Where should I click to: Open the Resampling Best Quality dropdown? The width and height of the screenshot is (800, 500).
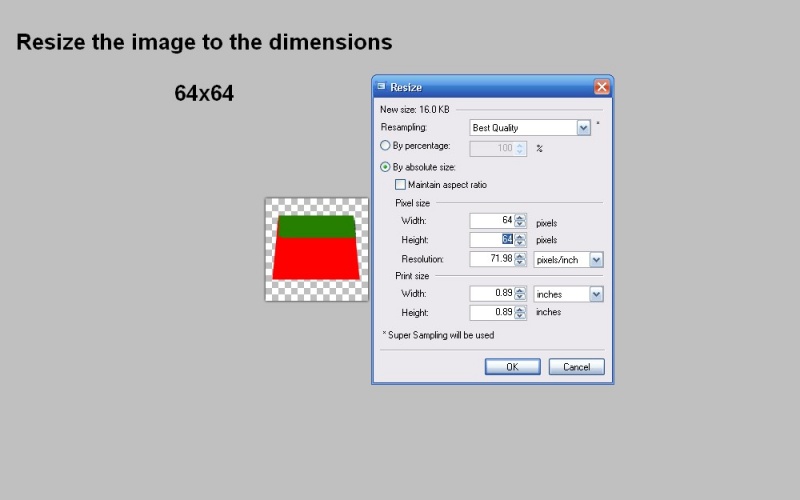(584, 128)
